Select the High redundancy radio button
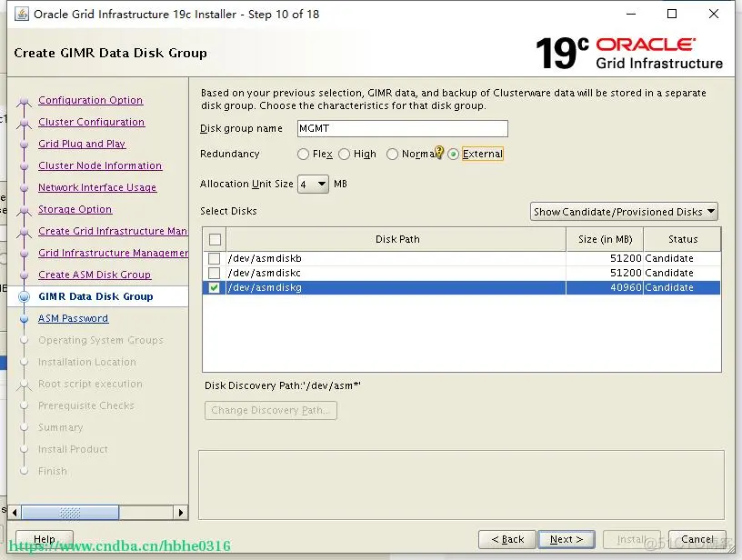 click(x=344, y=155)
